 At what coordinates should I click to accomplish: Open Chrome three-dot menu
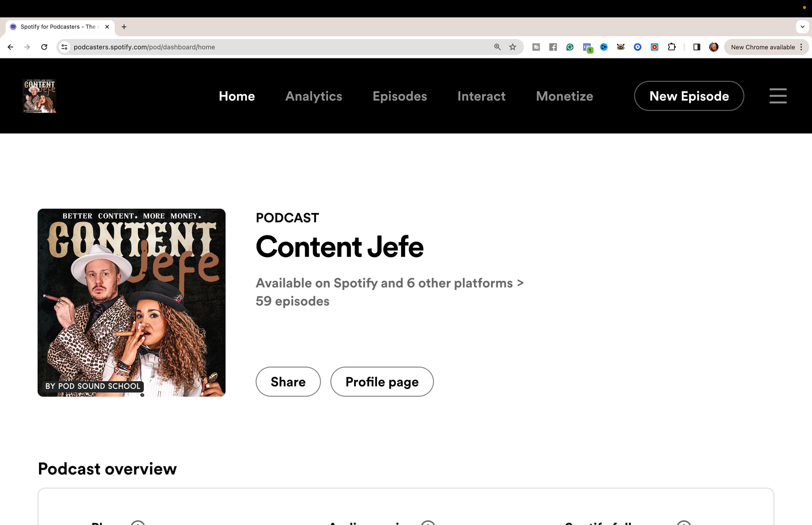[801, 47]
